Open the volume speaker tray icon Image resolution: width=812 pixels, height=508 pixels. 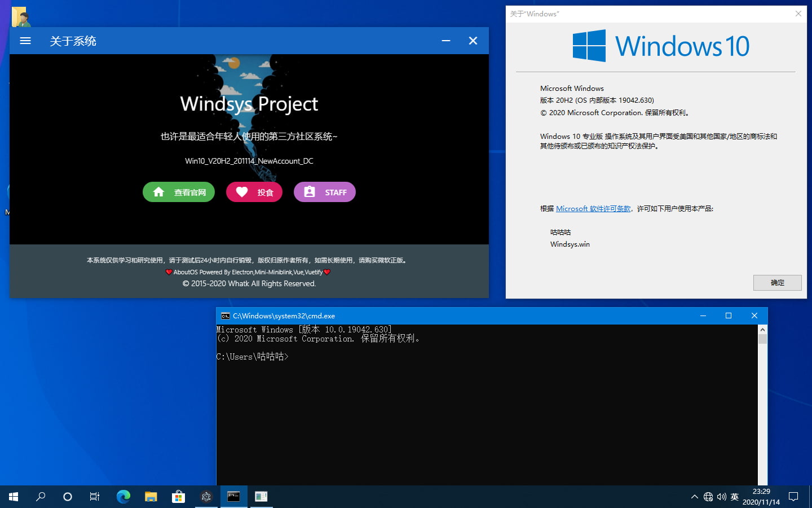(x=722, y=497)
